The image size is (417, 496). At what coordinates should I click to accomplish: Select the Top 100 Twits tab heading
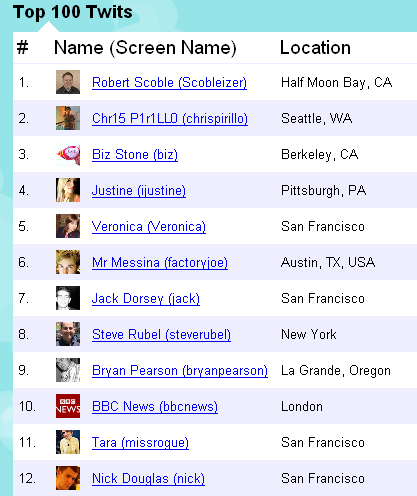pyautogui.click(x=73, y=12)
